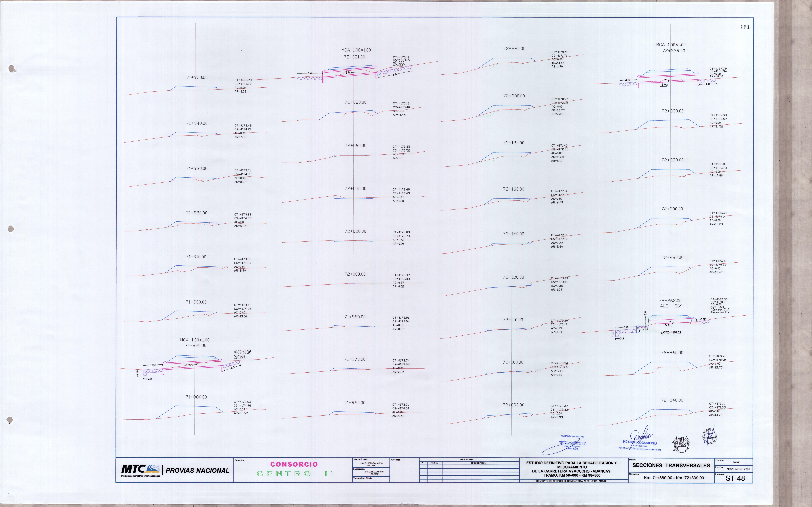The width and height of the screenshot is (812, 507).
Task: Click station label 72+060.00
Action: [356, 146]
